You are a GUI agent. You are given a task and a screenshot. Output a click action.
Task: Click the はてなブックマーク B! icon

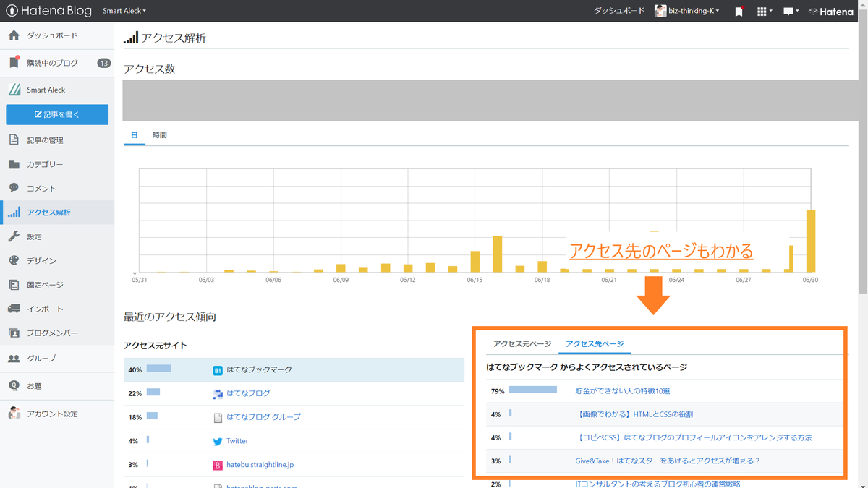[x=218, y=370]
